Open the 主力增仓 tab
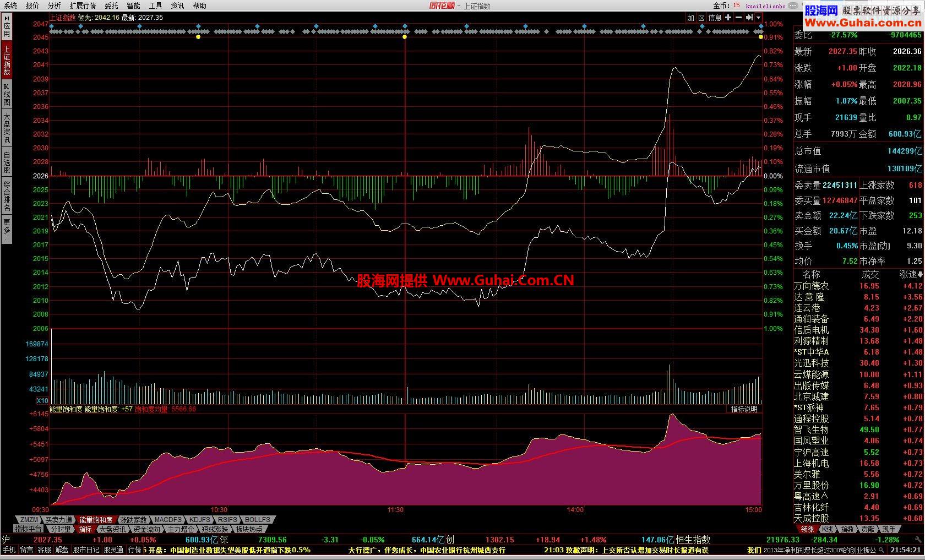 coord(181,529)
